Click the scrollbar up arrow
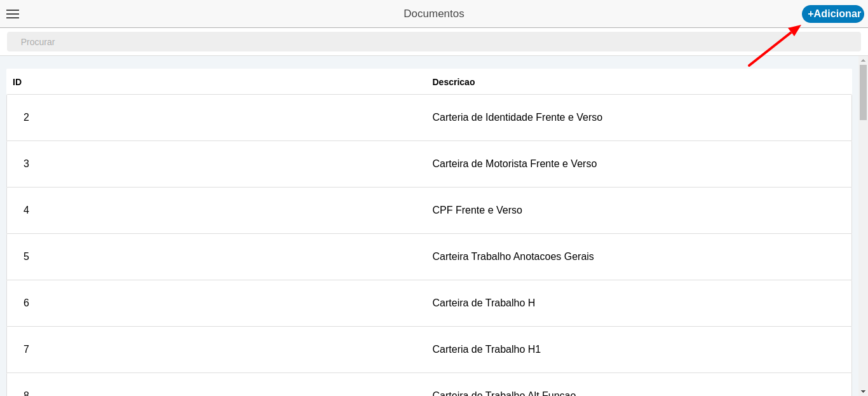Screen dimensions: 868x396 click(x=863, y=60)
